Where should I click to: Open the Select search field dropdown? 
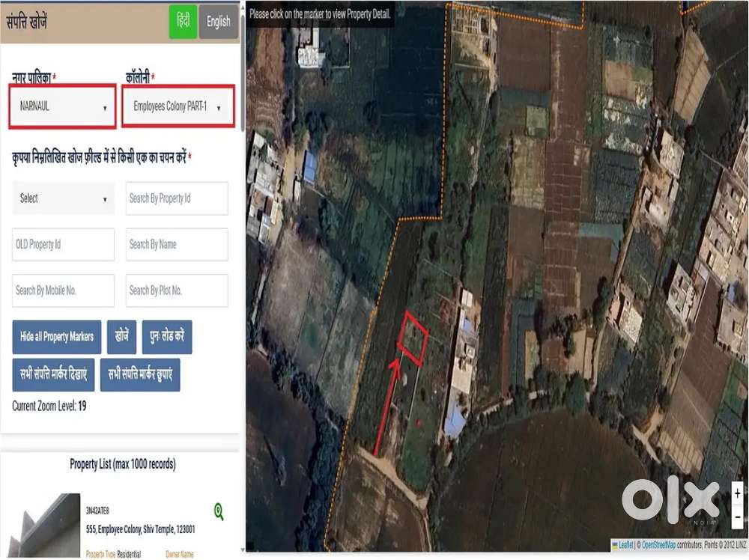tap(63, 198)
